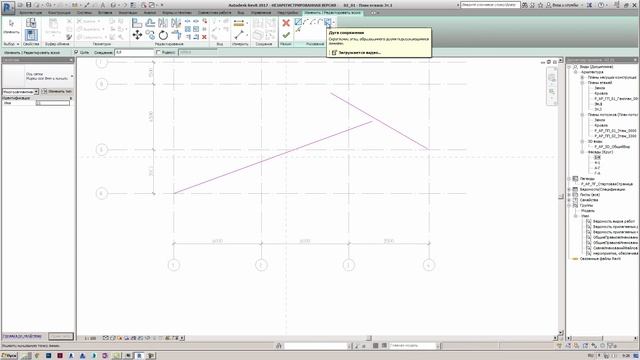
Task: Select Связанные файлы Revit in browser
Action: (600, 258)
